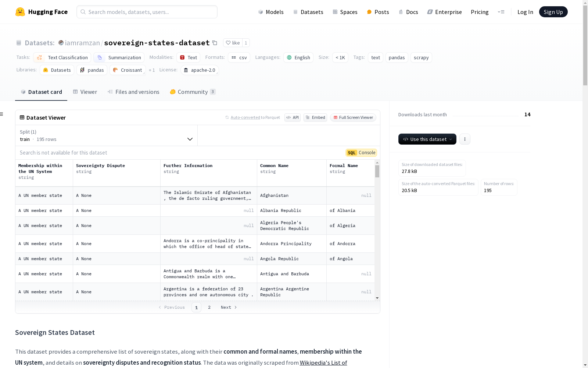
Task: Click the Further Information column header
Action: 209,173
